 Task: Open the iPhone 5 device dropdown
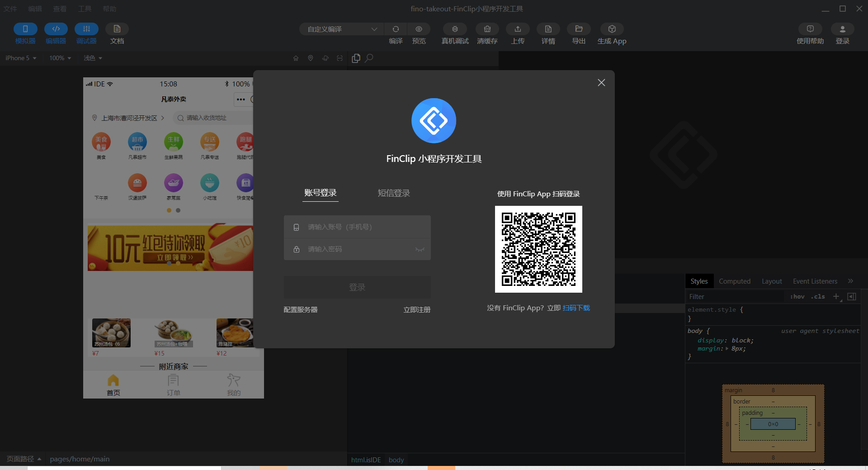click(21, 58)
